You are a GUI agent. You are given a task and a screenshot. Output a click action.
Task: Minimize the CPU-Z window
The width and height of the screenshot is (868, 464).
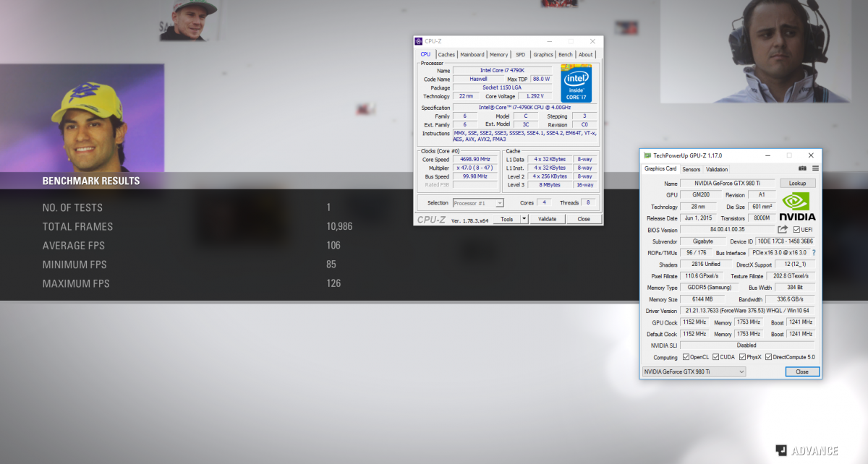pos(548,42)
